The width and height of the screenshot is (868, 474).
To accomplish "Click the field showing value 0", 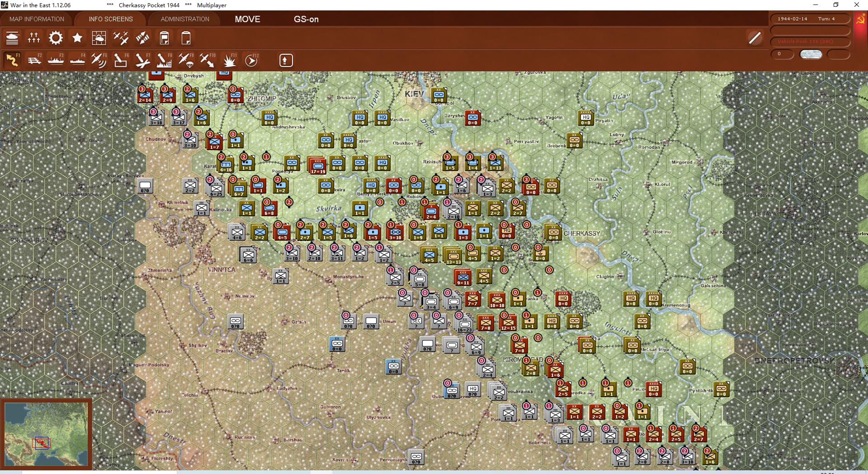I will 782,54.
